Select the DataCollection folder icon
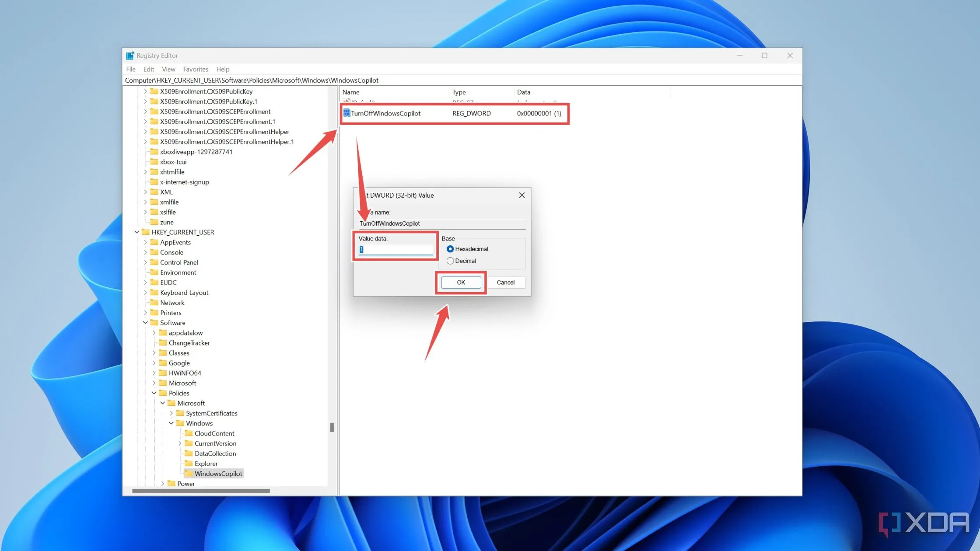 (188, 453)
